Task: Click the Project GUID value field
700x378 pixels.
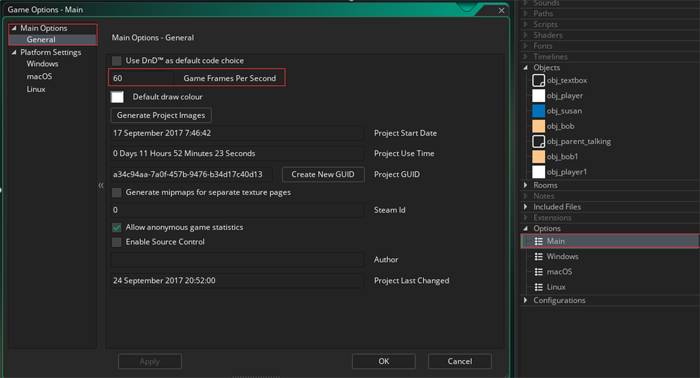Action: point(192,174)
